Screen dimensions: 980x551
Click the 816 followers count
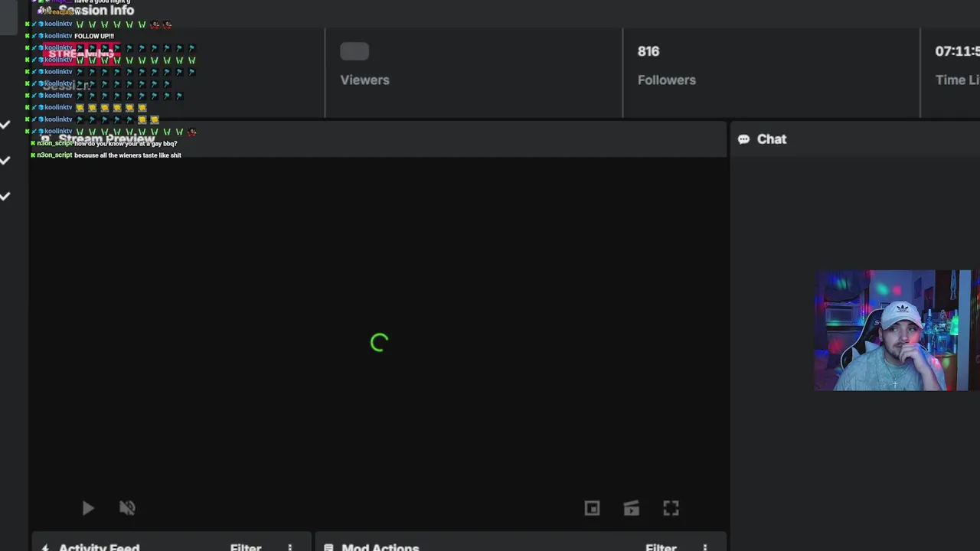point(648,51)
